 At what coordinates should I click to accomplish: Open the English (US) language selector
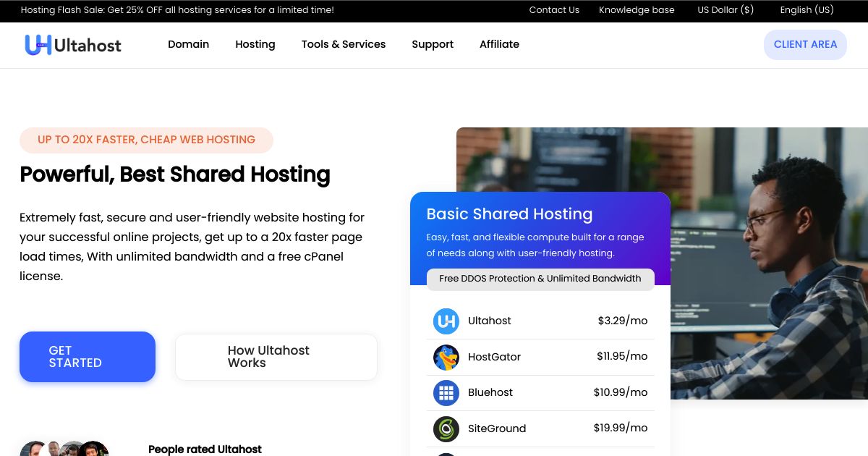tap(807, 10)
